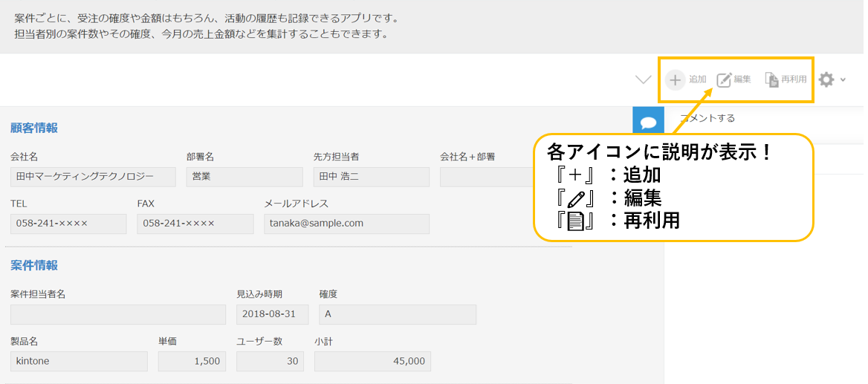The image size is (868, 384).
Task: Click the downward chevron beside the add button
Action: (x=643, y=79)
